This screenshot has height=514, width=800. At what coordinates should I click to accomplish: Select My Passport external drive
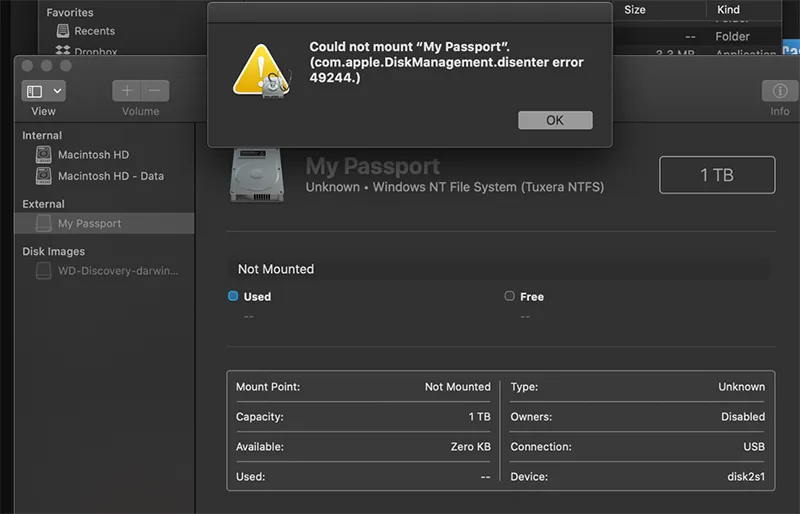104,224
